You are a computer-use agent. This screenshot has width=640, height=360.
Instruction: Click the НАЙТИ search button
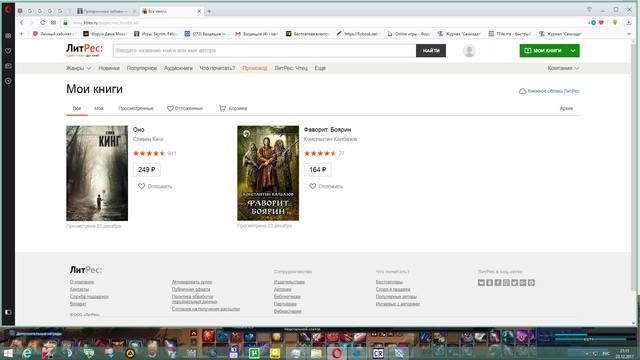tap(431, 51)
